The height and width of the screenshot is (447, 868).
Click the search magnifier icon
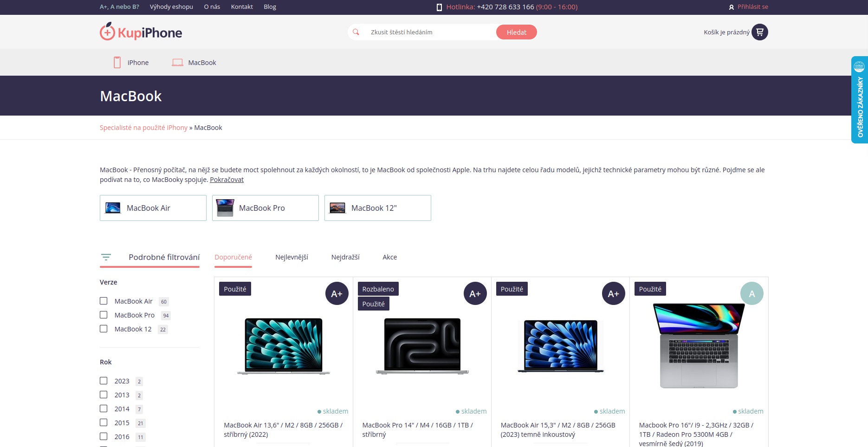pyautogui.click(x=356, y=32)
